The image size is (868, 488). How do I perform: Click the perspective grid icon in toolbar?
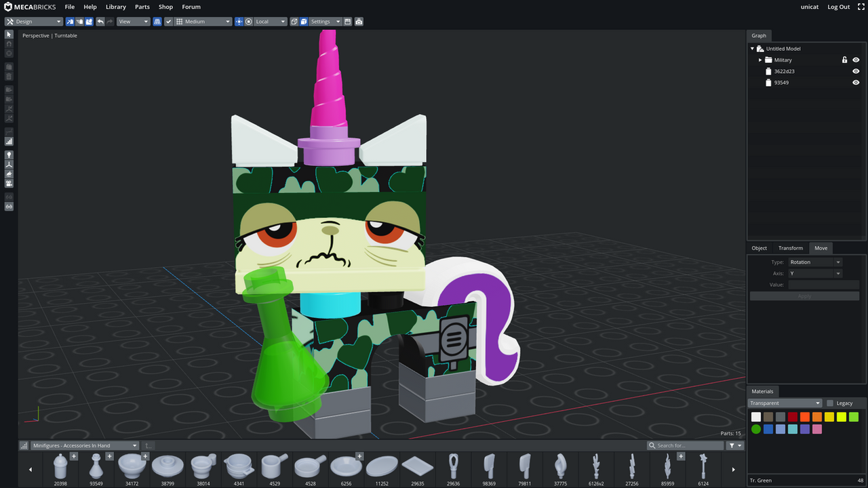click(157, 22)
